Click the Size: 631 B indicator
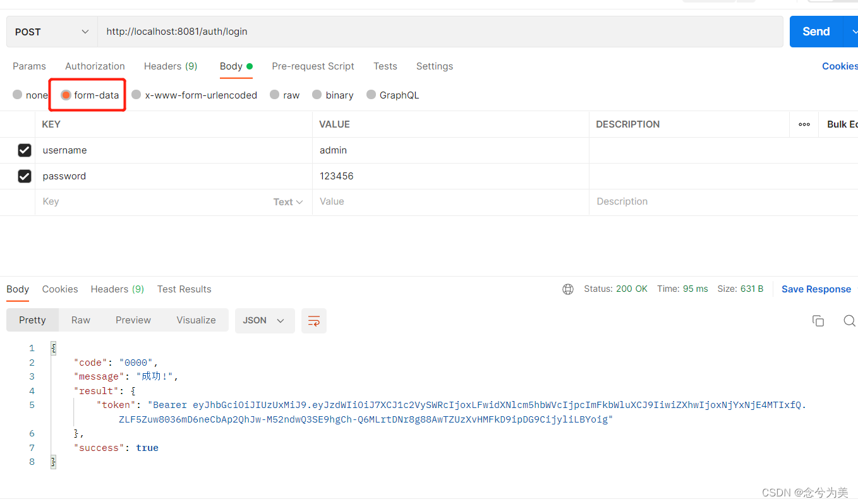 [740, 289]
